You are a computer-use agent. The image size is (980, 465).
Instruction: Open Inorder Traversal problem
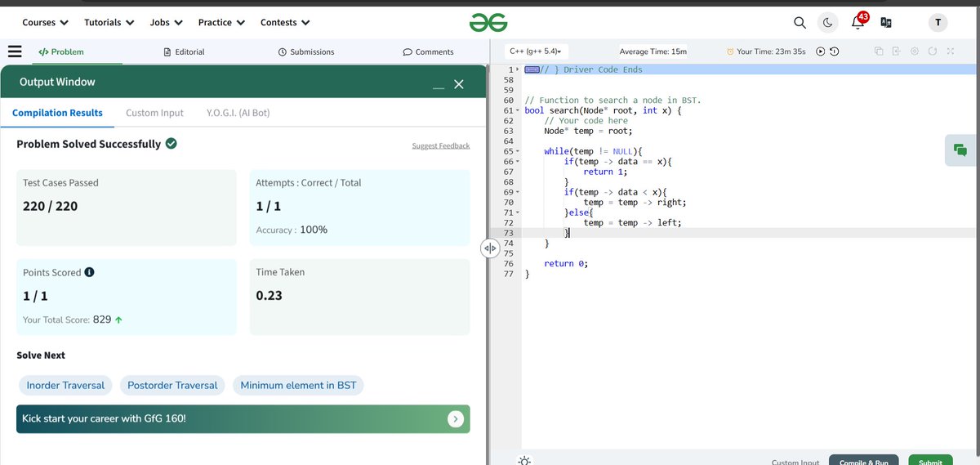pyautogui.click(x=65, y=385)
